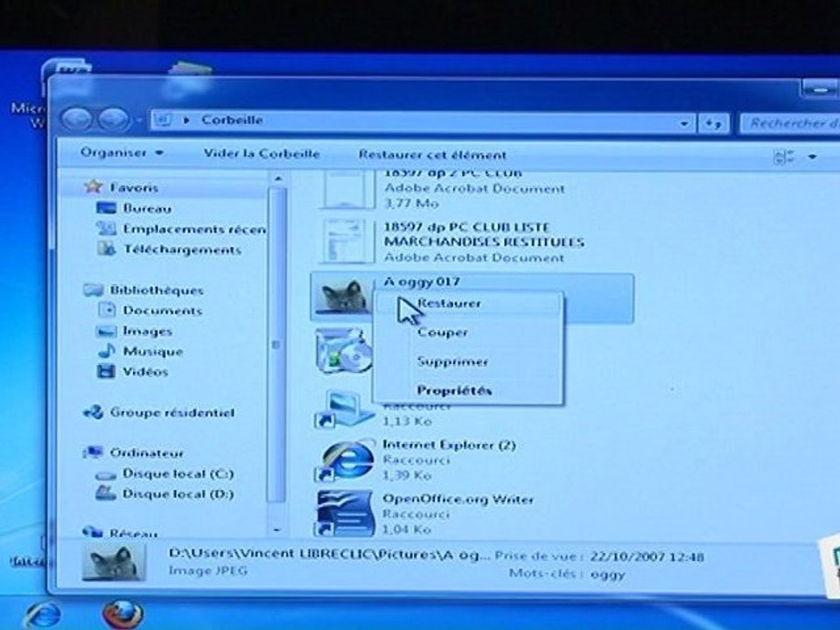
Task: Open Emplacements récents in sidebar
Action: pos(181,229)
